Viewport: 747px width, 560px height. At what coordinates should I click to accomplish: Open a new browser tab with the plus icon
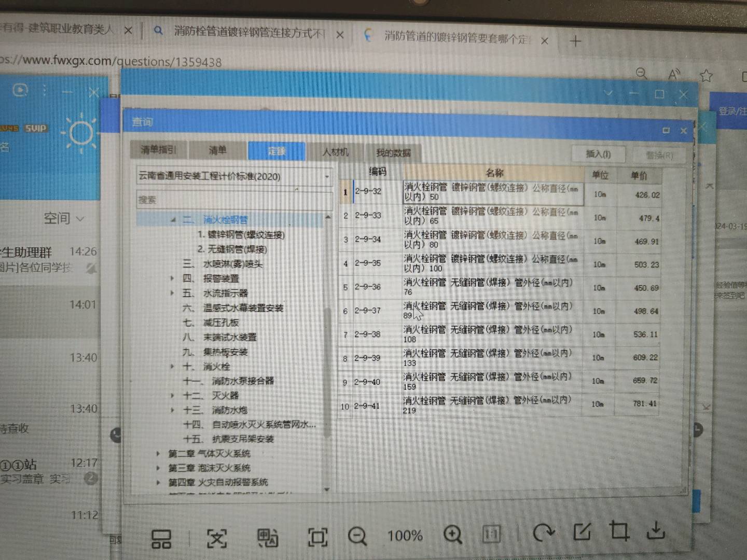pyautogui.click(x=575, y=41)
